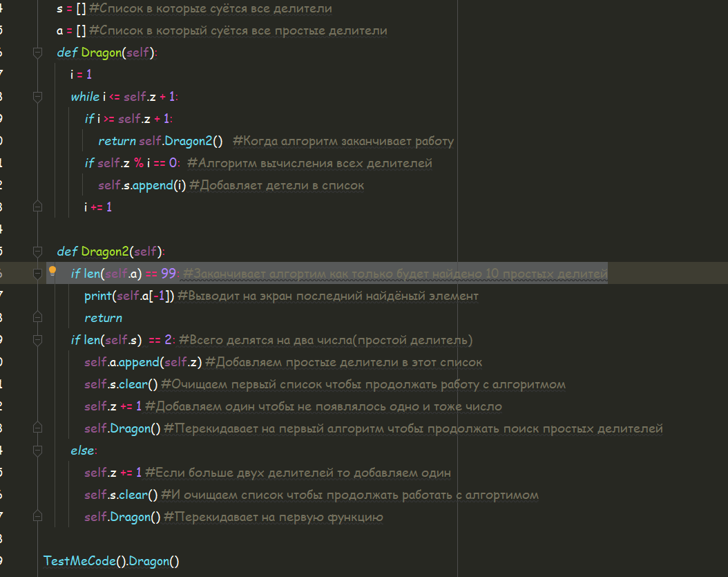
Task: Collapse the 'if len(self.a) == 99:' fold marker
Action: [38, 274]
